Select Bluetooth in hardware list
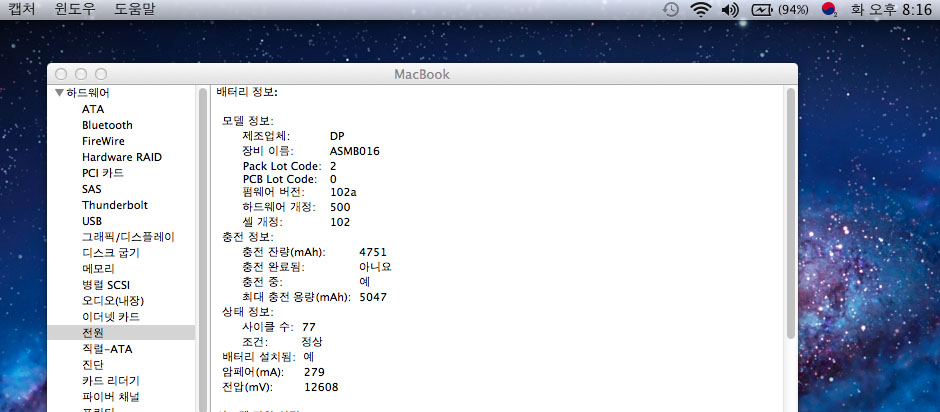The width and height of the screenshot is (940, 412). [107, 125]
